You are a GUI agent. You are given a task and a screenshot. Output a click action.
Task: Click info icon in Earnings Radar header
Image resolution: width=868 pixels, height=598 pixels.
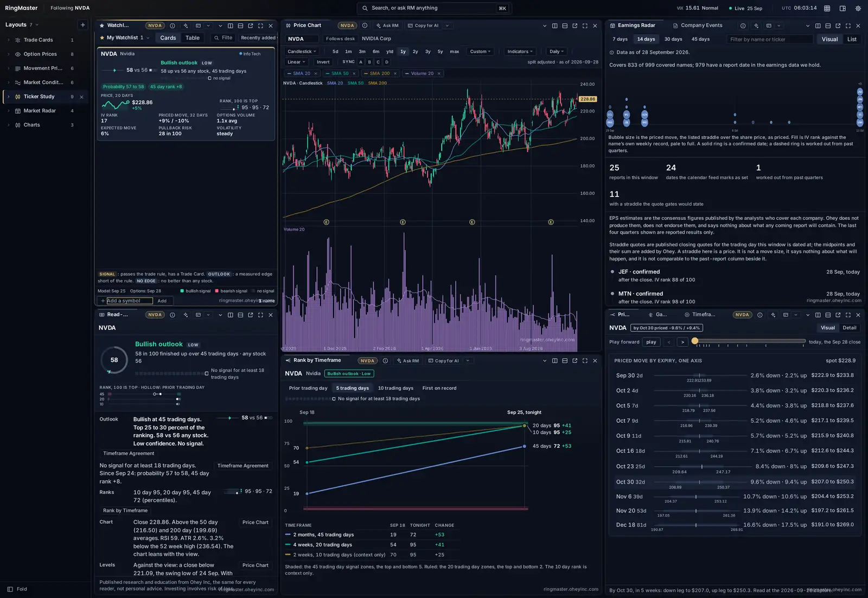[x=743, y=26]
